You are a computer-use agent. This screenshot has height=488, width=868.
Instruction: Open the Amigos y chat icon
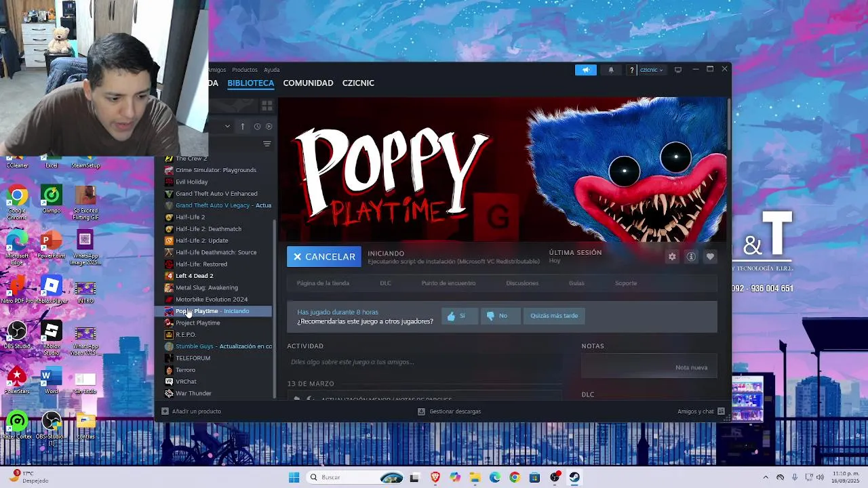pos(721,411)
